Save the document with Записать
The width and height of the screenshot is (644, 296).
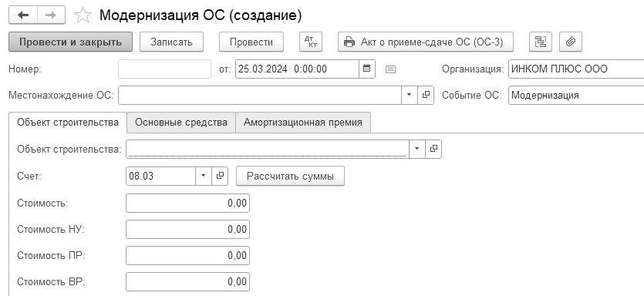171,42
